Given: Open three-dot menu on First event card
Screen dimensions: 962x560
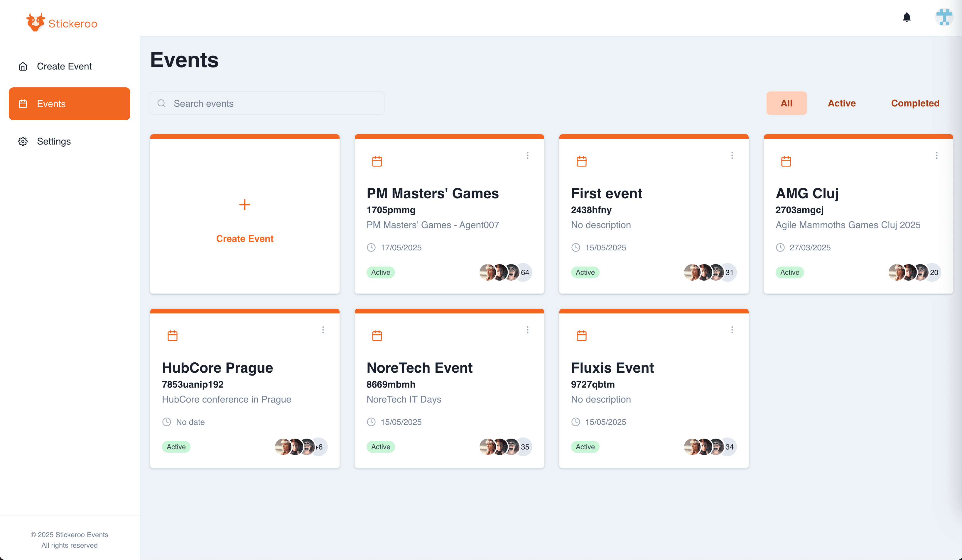Looking at the screenshot, I should tap(732, 155).
